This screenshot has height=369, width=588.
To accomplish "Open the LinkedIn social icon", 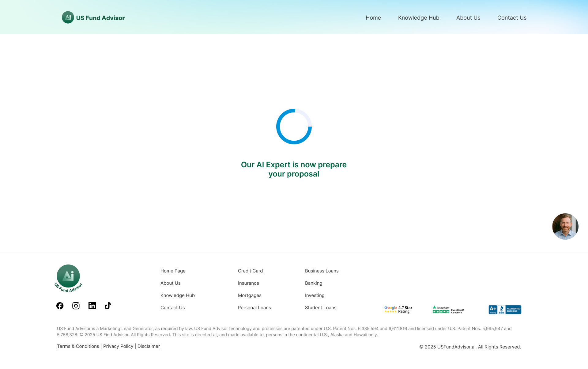I will click(x=92, y=306).
